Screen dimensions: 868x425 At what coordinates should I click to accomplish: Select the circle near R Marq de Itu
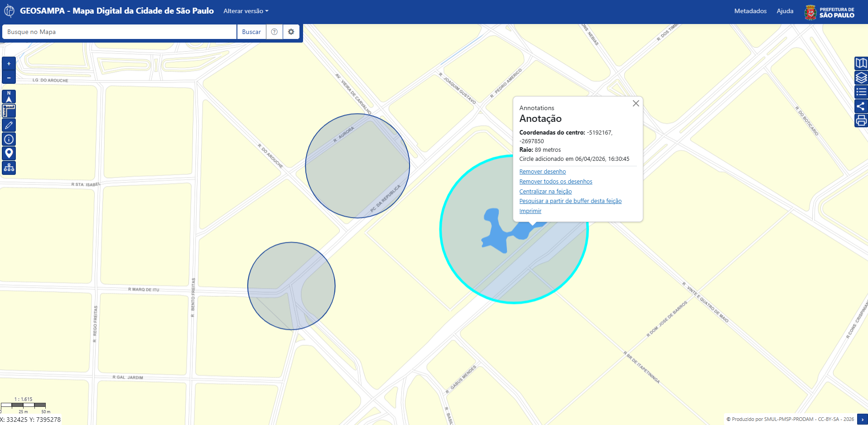click(291, 286)
